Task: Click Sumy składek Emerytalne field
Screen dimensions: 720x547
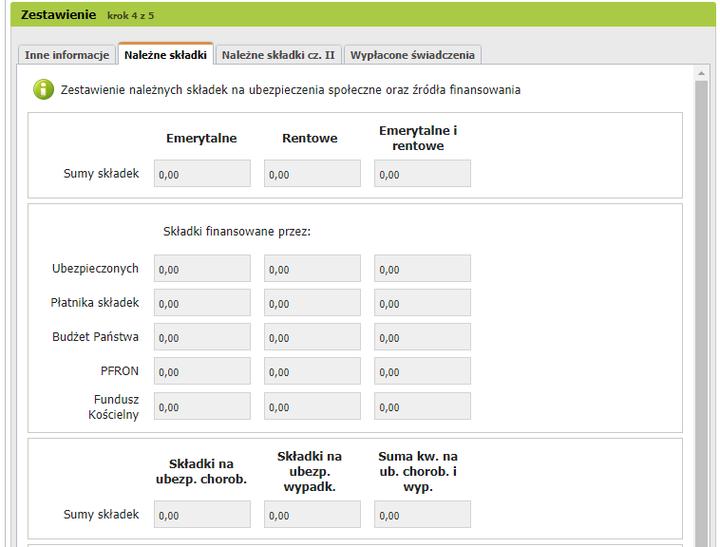Action: click(x=202, y=174)
